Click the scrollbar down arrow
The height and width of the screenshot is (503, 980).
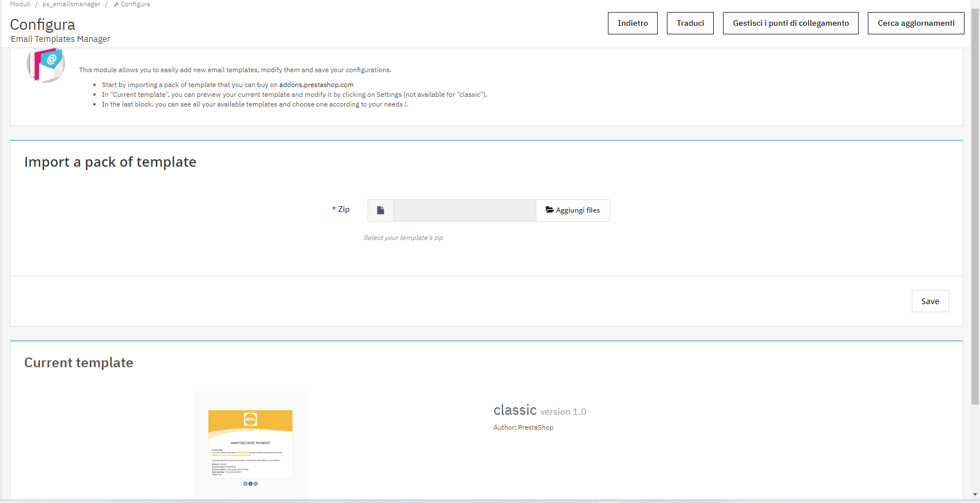975,494
